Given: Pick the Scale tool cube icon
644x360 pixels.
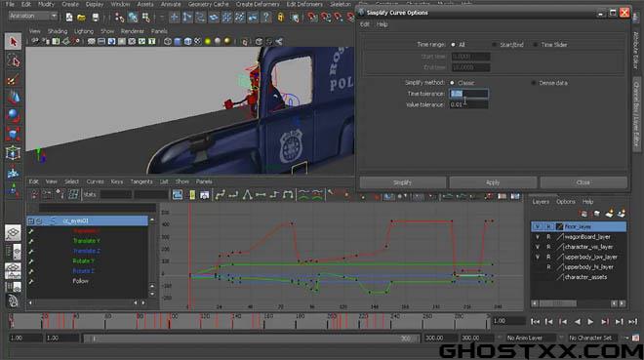Looking at the screenshot, I should pyautogui.click(x=13, y=134).
